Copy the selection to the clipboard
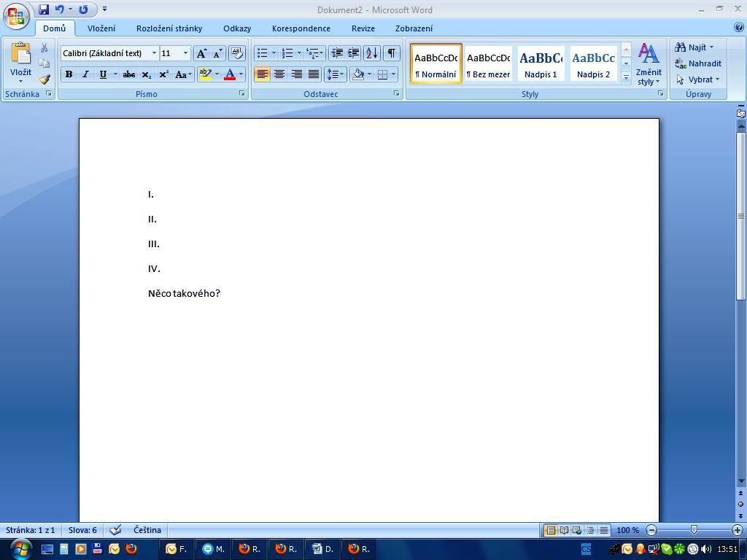This screenshot has height=560, width=747. [x=44, y=63]
